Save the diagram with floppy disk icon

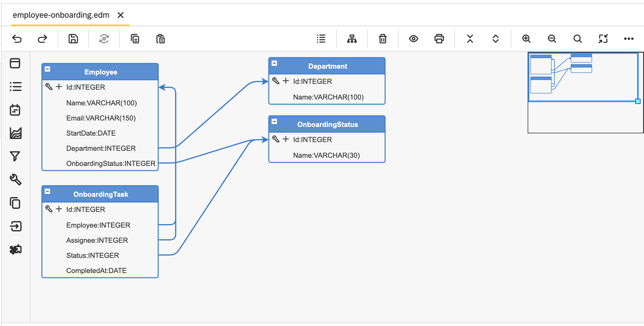point(73,39)
